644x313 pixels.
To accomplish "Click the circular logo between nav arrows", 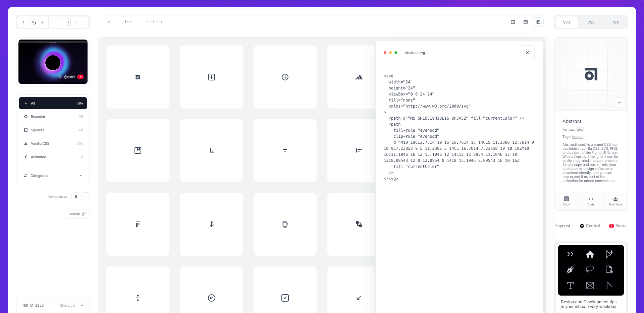I will 33,22.
